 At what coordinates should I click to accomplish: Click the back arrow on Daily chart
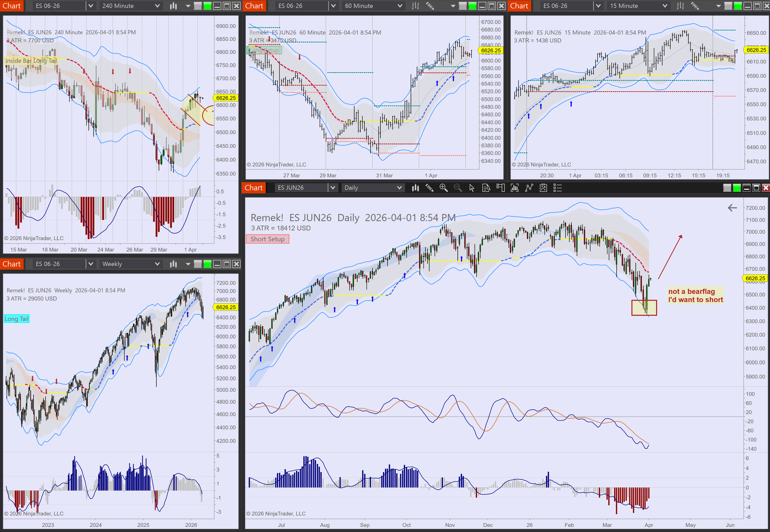732,208
